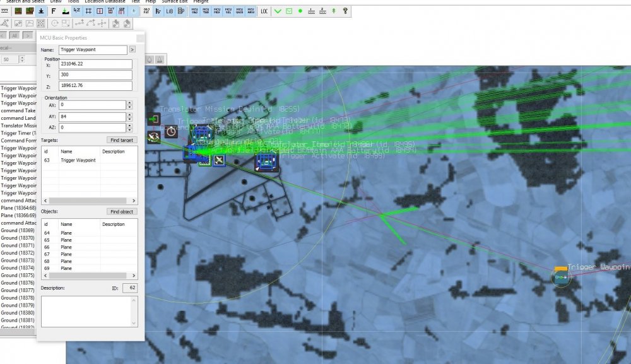Click the OBJ FILT object filter icon
Viewport: 631px width, 364px height.
coord(146,11)
